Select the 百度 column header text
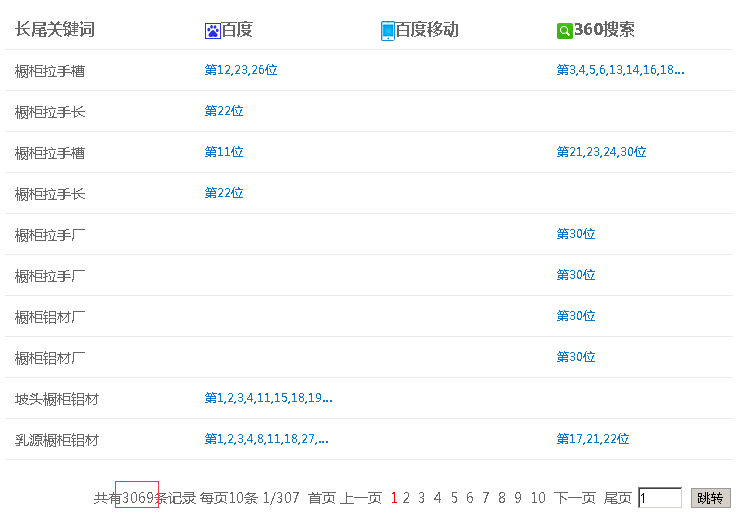Screen dimensions: 742x525 [237, 30]
